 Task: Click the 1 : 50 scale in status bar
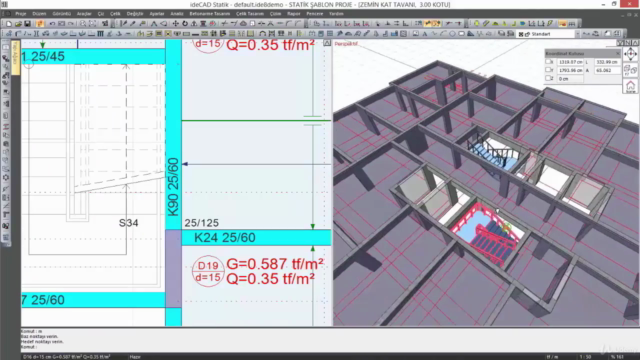(585, 357)
